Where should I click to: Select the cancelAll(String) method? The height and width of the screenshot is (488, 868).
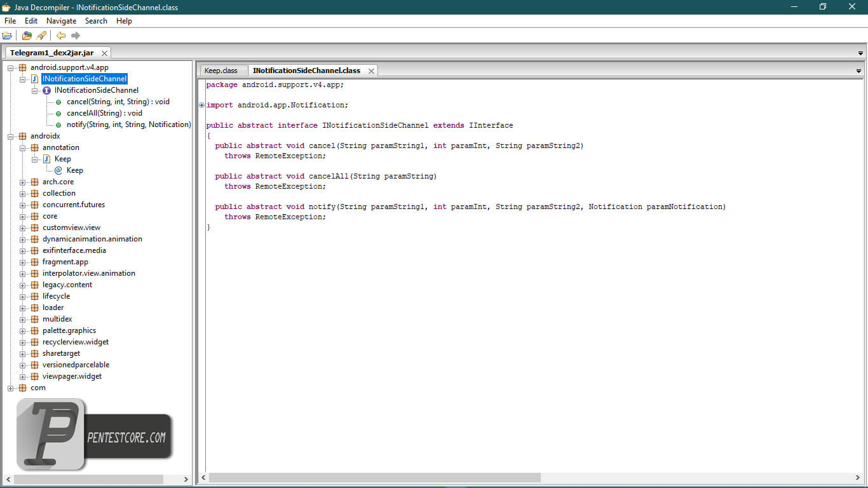click(104, 113)
